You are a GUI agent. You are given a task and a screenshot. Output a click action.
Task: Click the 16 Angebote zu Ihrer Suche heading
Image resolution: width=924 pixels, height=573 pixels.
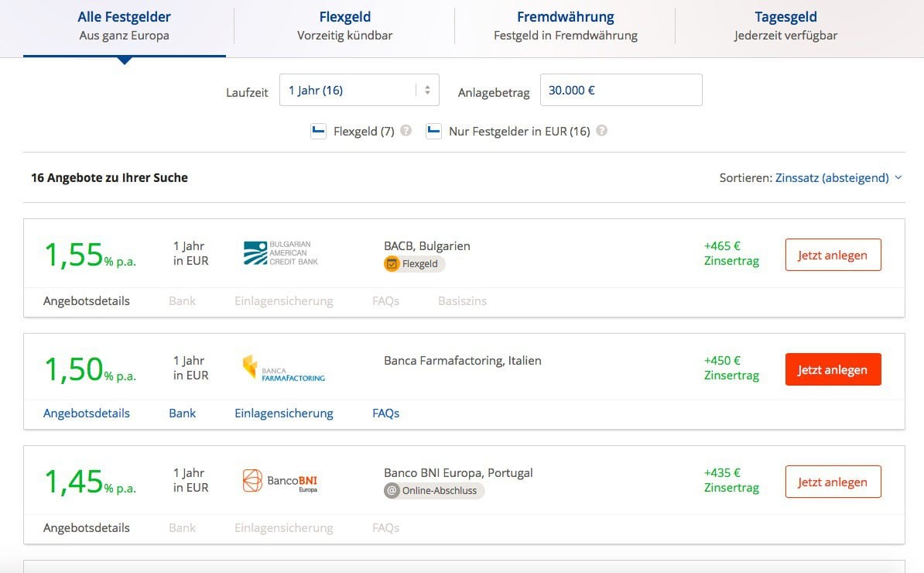(110, 177)
